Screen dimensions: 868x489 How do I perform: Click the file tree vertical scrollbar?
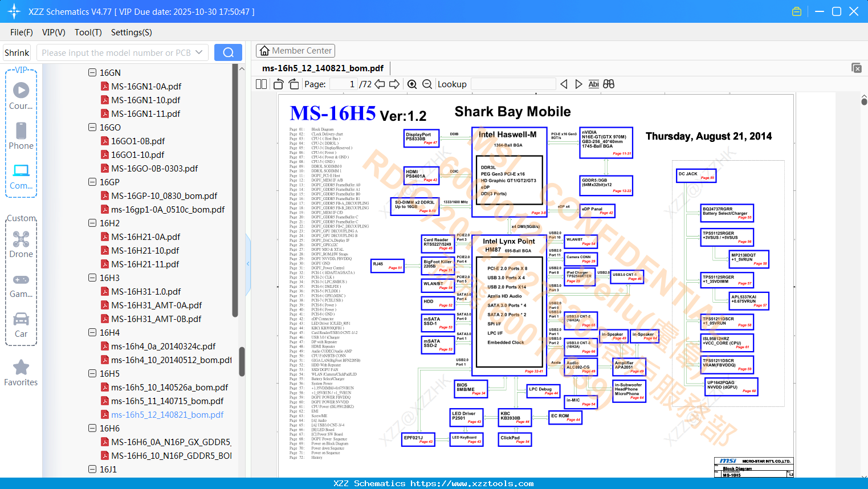tap(242, 361)
